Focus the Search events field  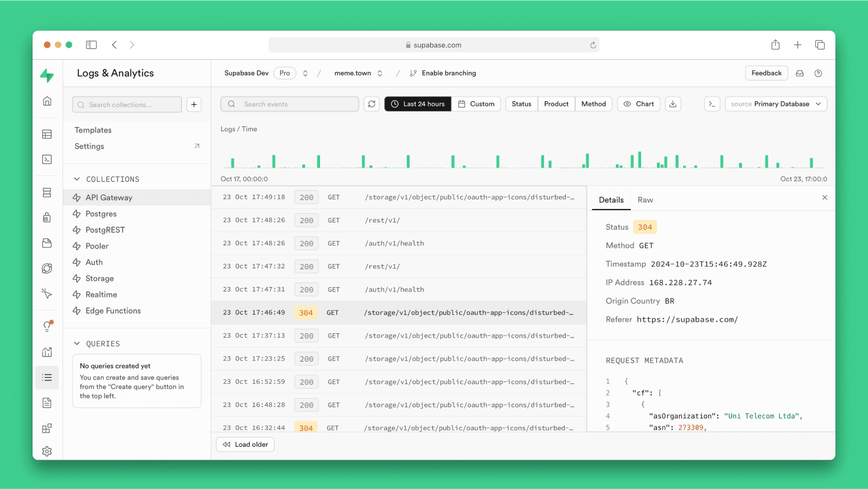290,104
